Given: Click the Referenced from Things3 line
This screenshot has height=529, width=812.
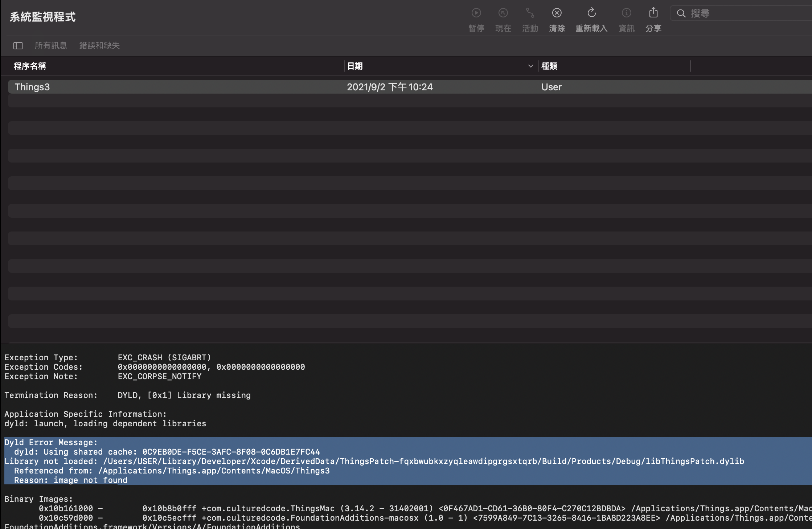Looking at the screenshot, I should click(172, 471).
